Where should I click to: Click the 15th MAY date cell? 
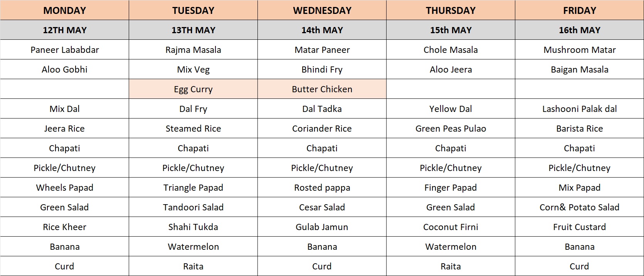[451, 30]
